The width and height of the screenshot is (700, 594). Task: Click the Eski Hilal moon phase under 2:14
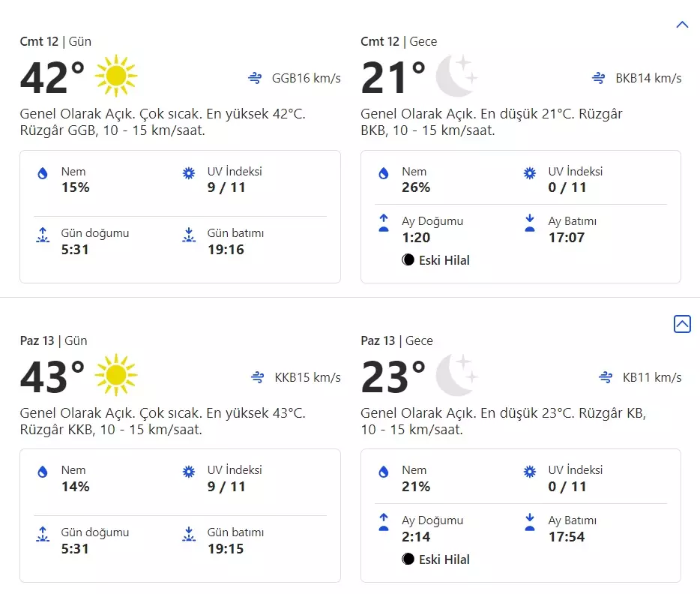point(435,559)
